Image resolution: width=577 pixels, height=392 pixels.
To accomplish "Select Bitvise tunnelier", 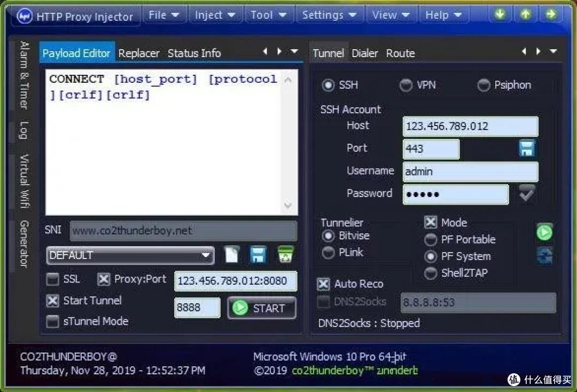I will tap(328, 236).
